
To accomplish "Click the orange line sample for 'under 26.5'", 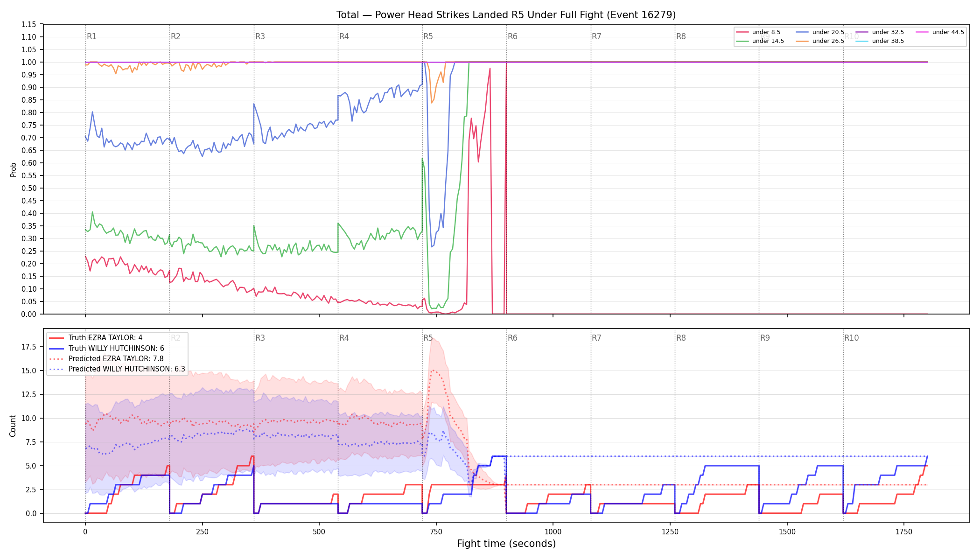I will [802, 41].
